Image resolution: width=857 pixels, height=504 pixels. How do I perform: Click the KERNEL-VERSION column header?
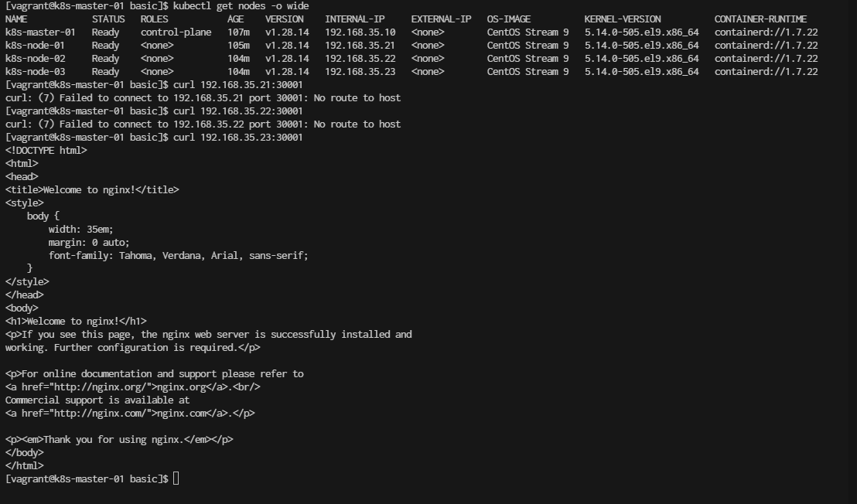tap(623, 19)
